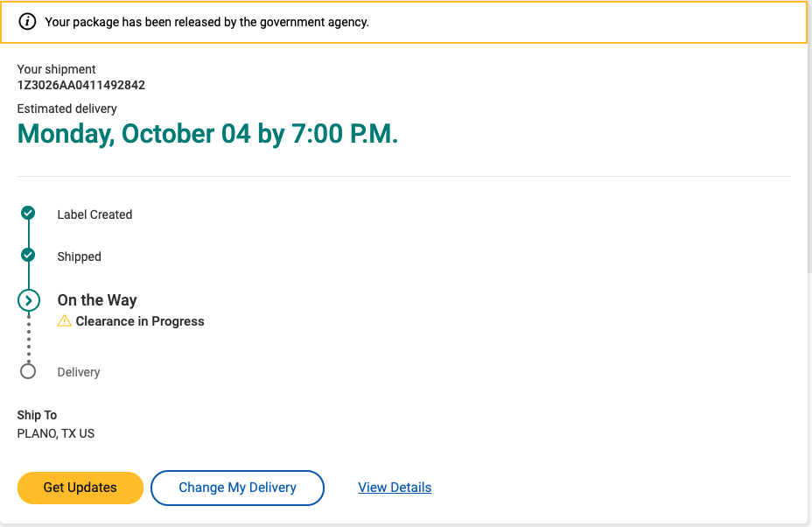Select the Label Created step label
Screen dimensions: 812x527
(x=94, y=214)
